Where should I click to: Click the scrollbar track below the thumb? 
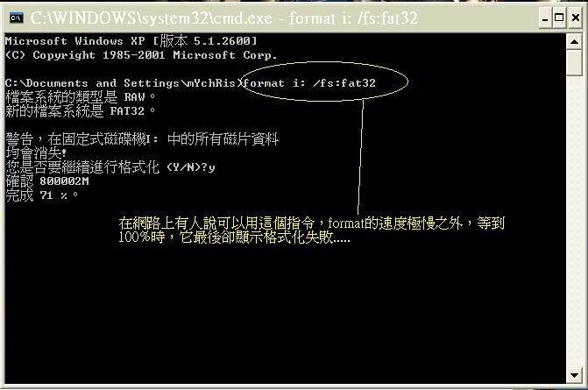point(574,221)
